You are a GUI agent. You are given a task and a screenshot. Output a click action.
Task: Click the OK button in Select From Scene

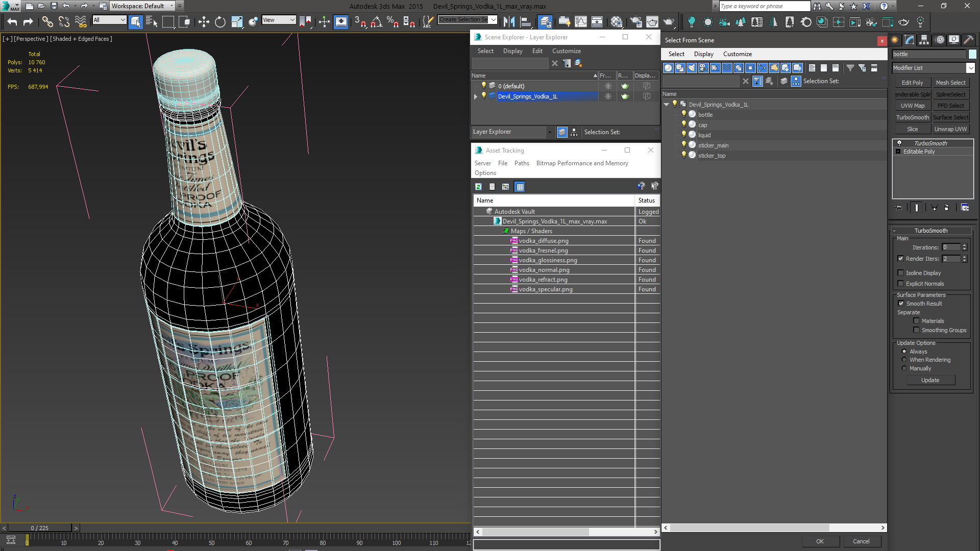coord(820,541)
